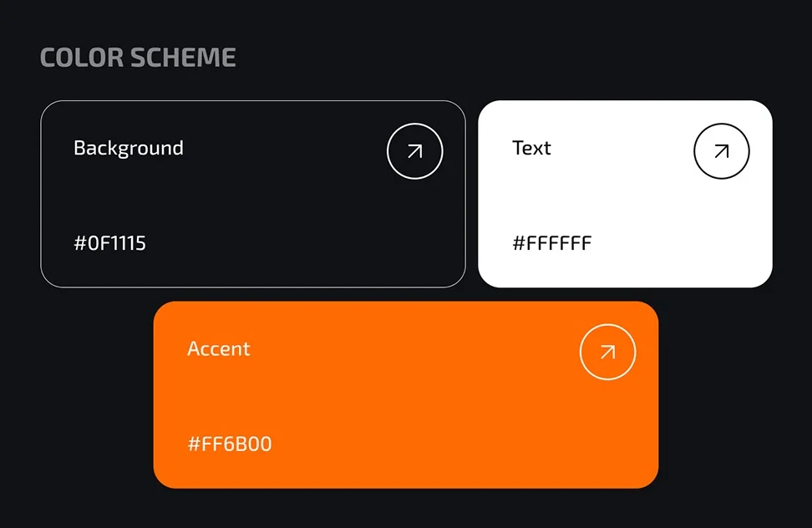This screenshot has width=812, height=528.
Task: Click the outlined bottom border of the Background card
Action: pyautogui.click(x=252, y=287)
